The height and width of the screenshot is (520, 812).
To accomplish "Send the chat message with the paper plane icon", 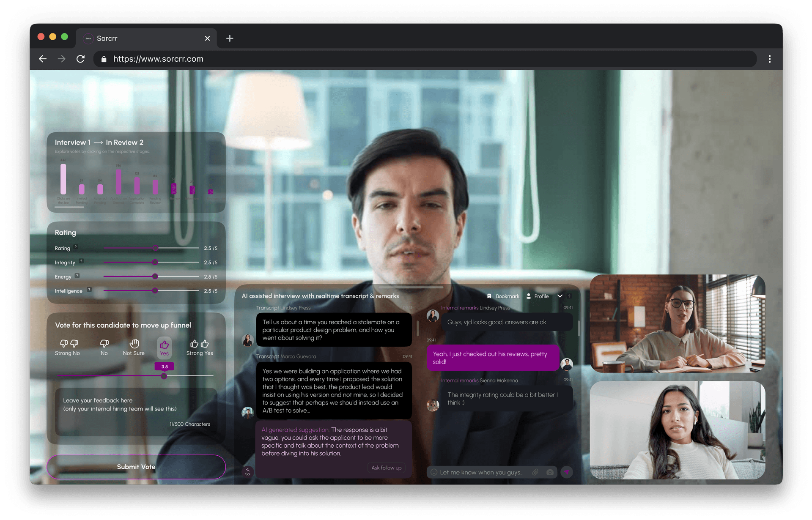I will [567, 472].
